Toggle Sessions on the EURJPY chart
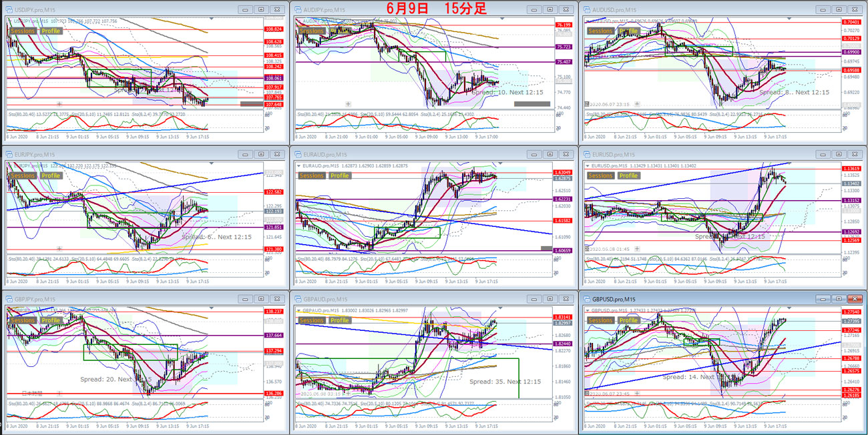The width and height of the screenshot is (868, 435). 23,175
